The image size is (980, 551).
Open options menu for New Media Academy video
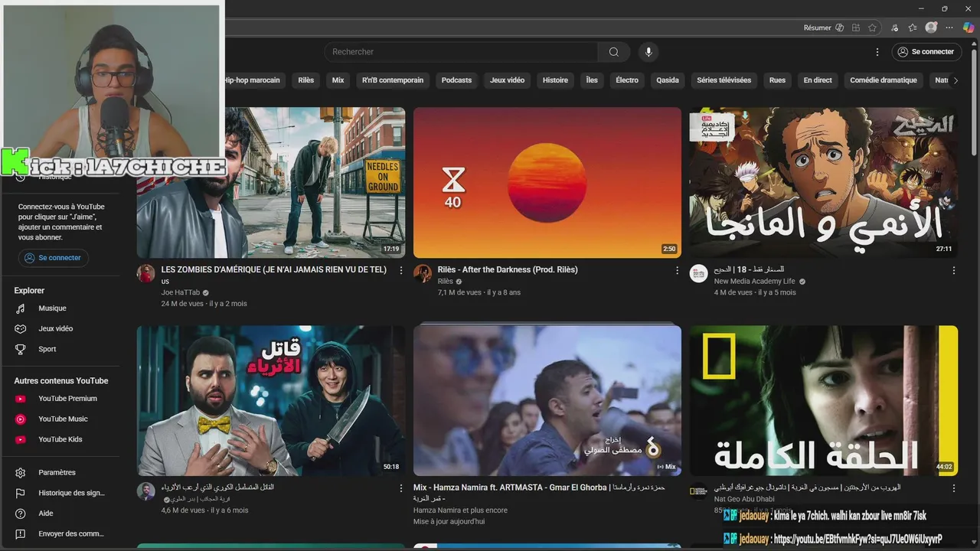[954, 270]
